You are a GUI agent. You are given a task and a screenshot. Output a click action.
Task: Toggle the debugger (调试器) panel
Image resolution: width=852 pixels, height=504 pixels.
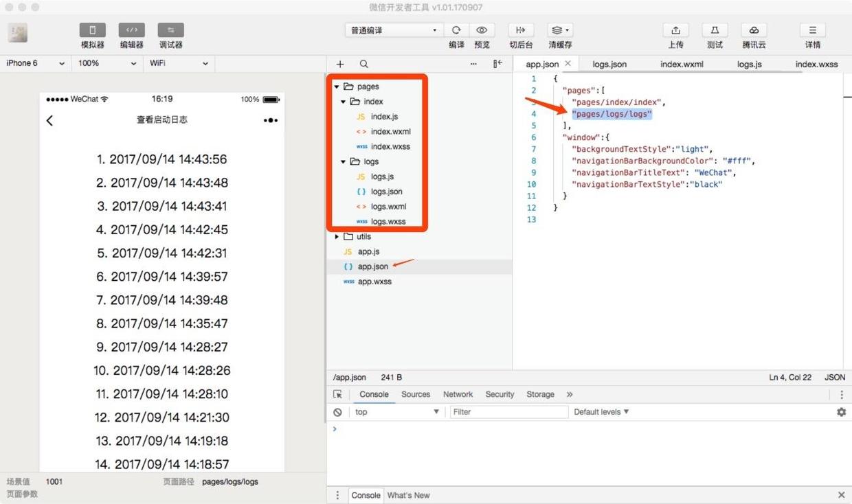(x=170, y=30)
